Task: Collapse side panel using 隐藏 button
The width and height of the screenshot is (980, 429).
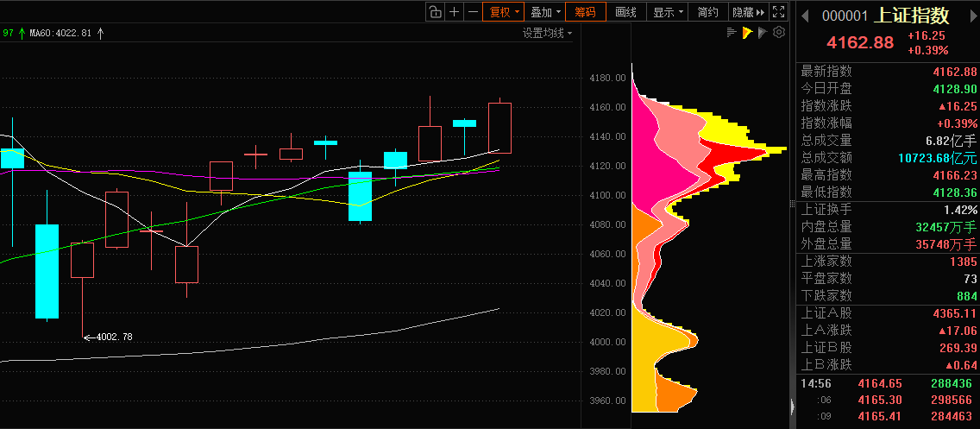Action: tap(749, 12)
